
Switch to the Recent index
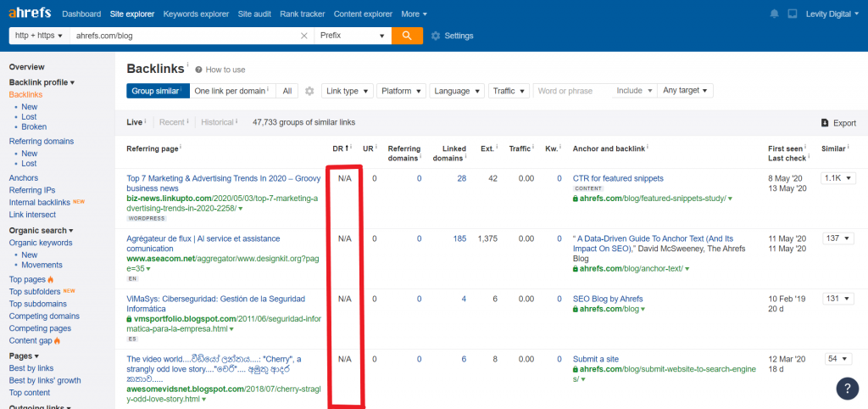[171, 122]
